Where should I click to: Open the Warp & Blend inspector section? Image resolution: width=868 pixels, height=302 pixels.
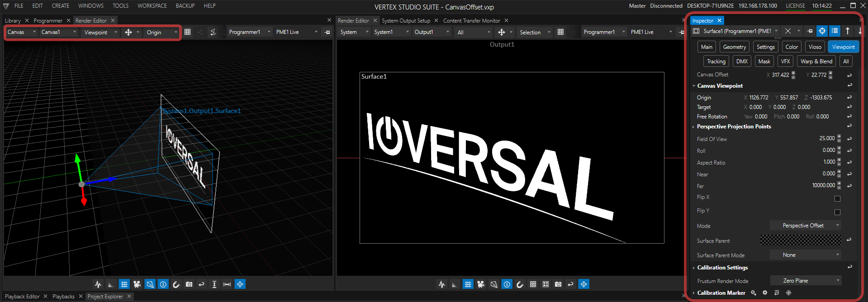point(816,61)
